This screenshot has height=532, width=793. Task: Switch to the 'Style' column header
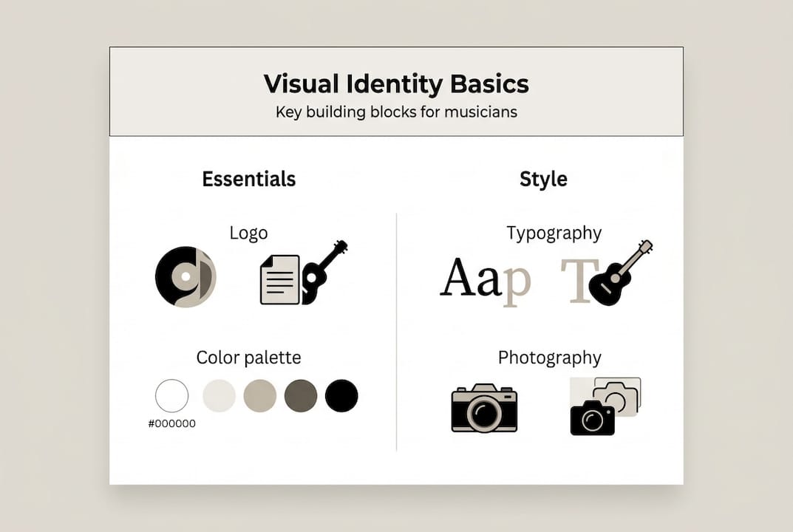click(x=543, y=179)
